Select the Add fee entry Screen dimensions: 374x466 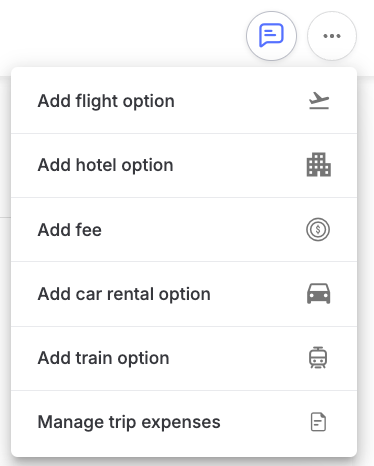coord(184,230)
